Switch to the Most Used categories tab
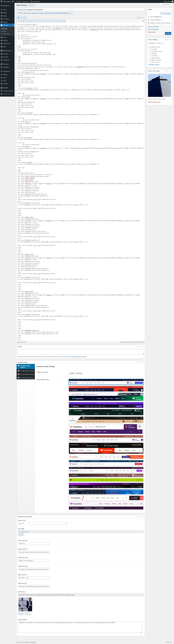This screenshot has width=174, height=644. (x=160, y=43)
